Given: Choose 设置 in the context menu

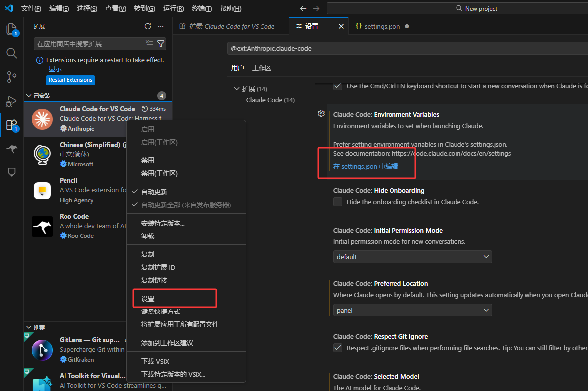Looking at the screenshot, I should click(x=186, y=299).
